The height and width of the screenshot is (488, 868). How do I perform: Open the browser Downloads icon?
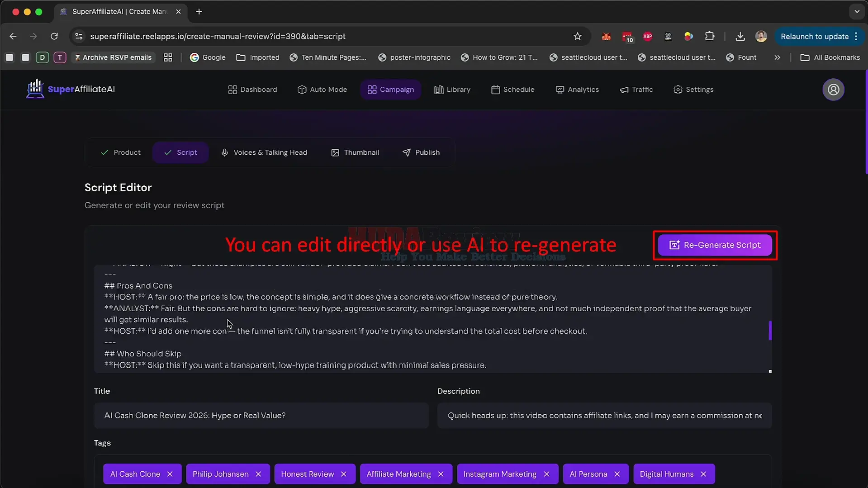click(740, 36)
